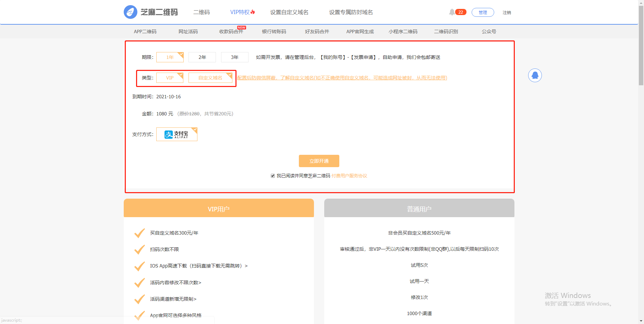Viewport: 644px width, 324px height.
Task: Click the 修改1次 text
Action: (419, 297)
